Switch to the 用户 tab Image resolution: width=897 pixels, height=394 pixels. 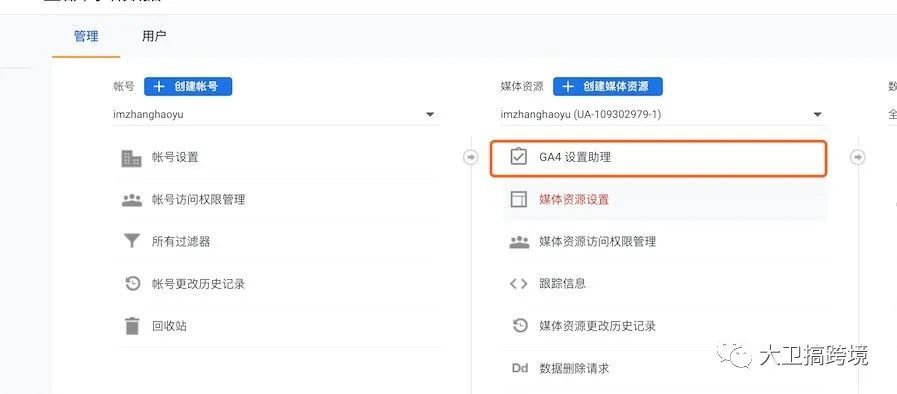(x=154, y=37)
